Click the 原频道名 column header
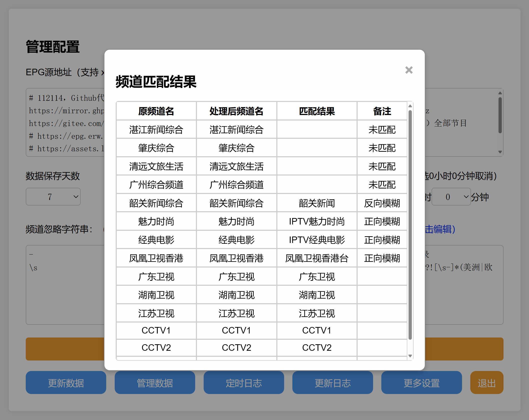 156,111
